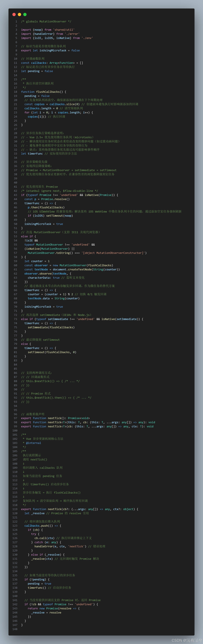Screen dimensions: 203x644
Task: Click "typeof MutationObserver !== 'undefined' &&" line
Action: [60, 245]
